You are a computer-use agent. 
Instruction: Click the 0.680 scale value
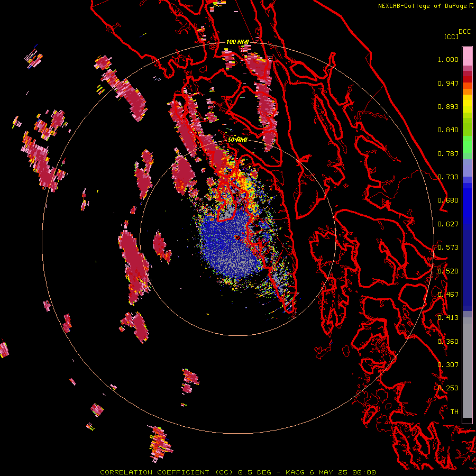tap(448, 200)
